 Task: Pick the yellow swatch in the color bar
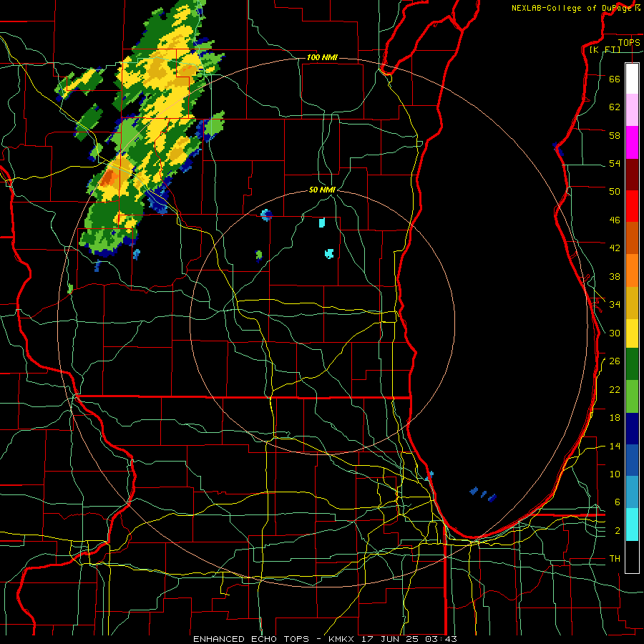tap(632, 333)
